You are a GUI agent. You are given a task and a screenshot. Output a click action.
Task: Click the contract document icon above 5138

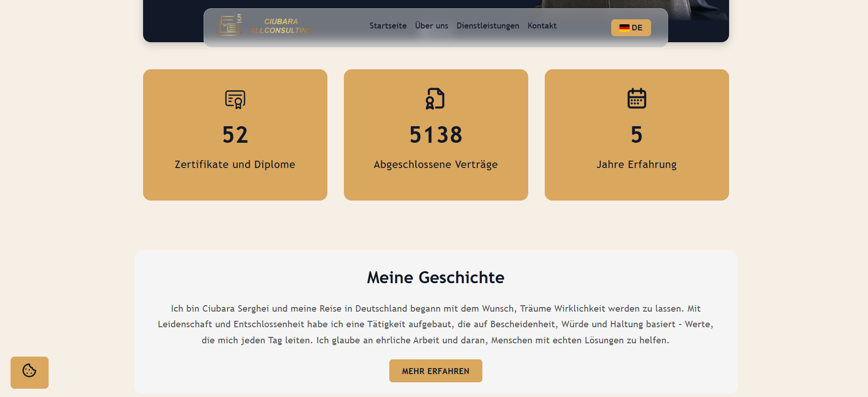point(436,99)
